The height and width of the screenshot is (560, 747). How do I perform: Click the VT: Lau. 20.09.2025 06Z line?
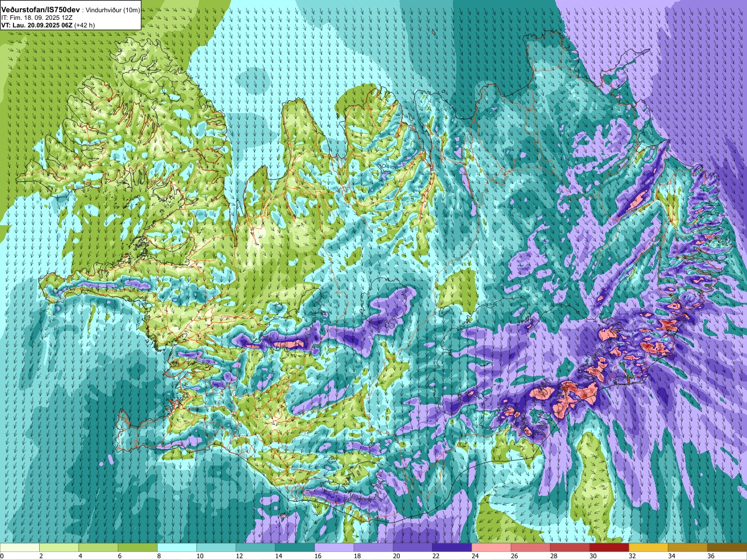[x=37, y=25]
